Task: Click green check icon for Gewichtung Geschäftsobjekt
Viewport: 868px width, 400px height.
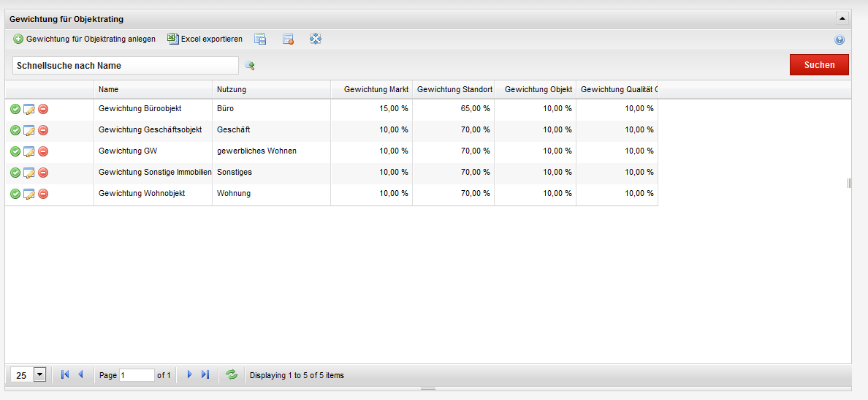Action: (15, 130)
